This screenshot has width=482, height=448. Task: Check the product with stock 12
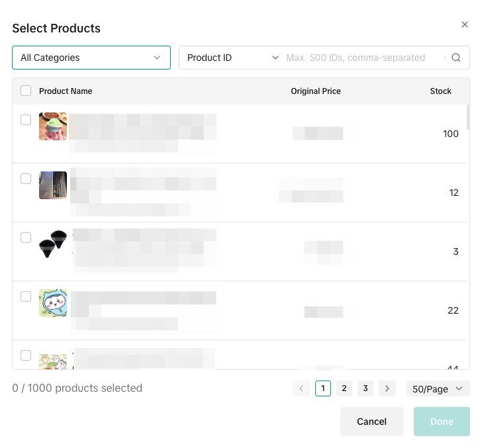pyautogui.click(x=26, y=179)
